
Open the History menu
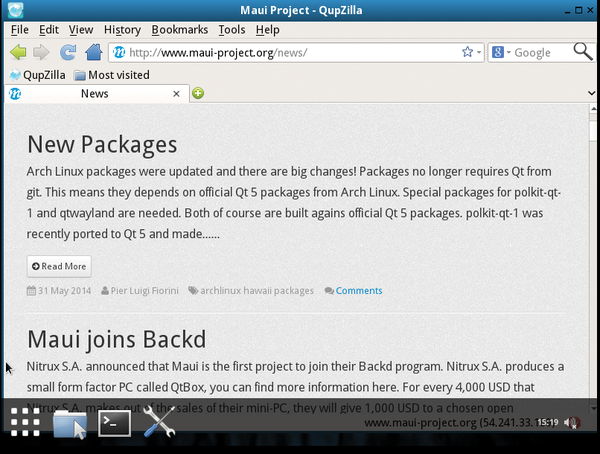[122, 30]
